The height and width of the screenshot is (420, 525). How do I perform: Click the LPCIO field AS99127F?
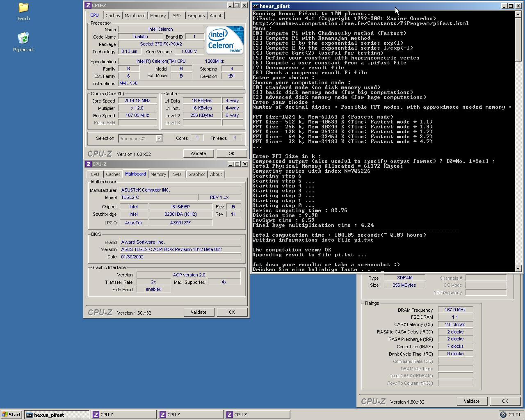click(180, 223)
